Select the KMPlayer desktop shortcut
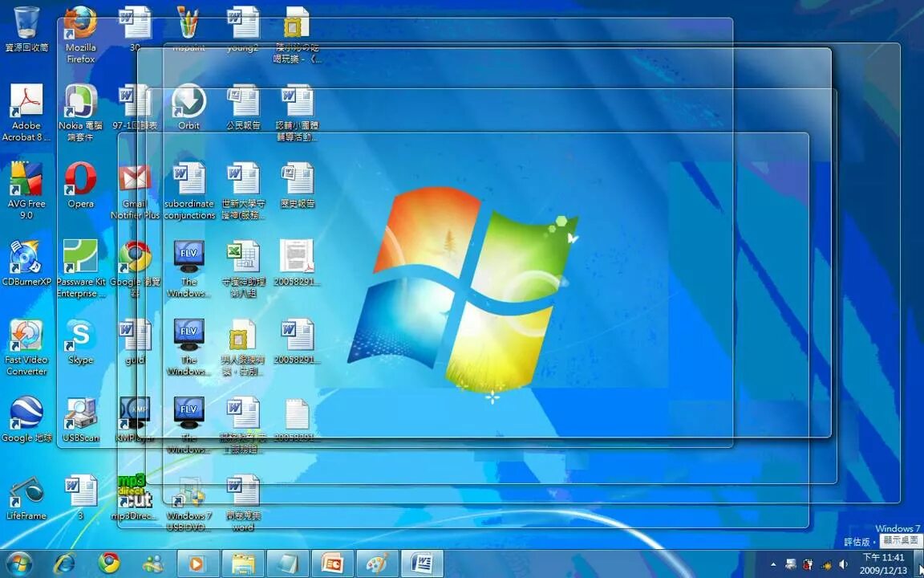The image size is (924, 578). 135,419
